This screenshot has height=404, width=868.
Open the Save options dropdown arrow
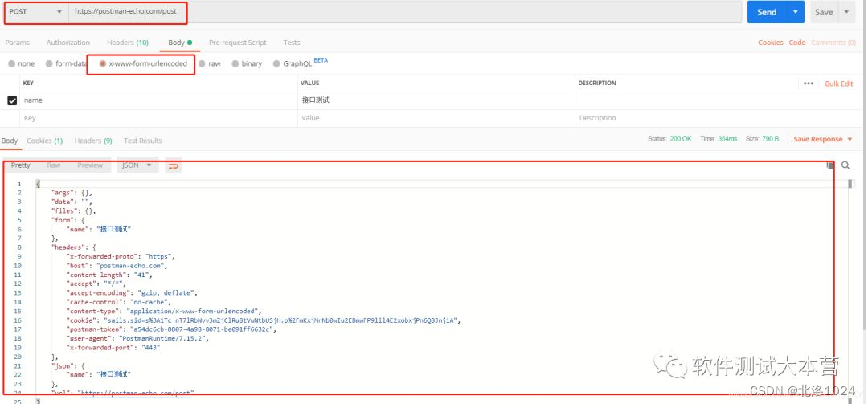846,12
